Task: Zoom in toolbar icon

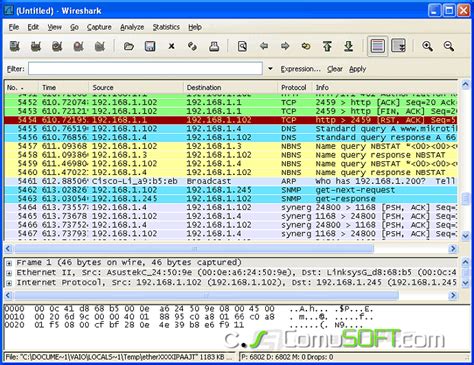Action: (x=427, y=46)
